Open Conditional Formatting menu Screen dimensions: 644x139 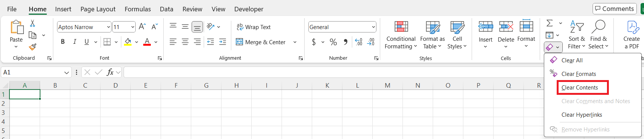[401, 35]
